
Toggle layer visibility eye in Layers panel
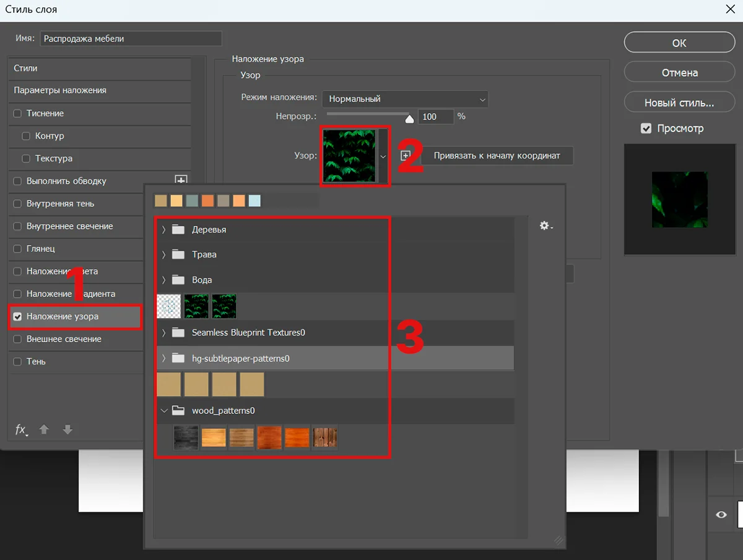tap(721, 515)
